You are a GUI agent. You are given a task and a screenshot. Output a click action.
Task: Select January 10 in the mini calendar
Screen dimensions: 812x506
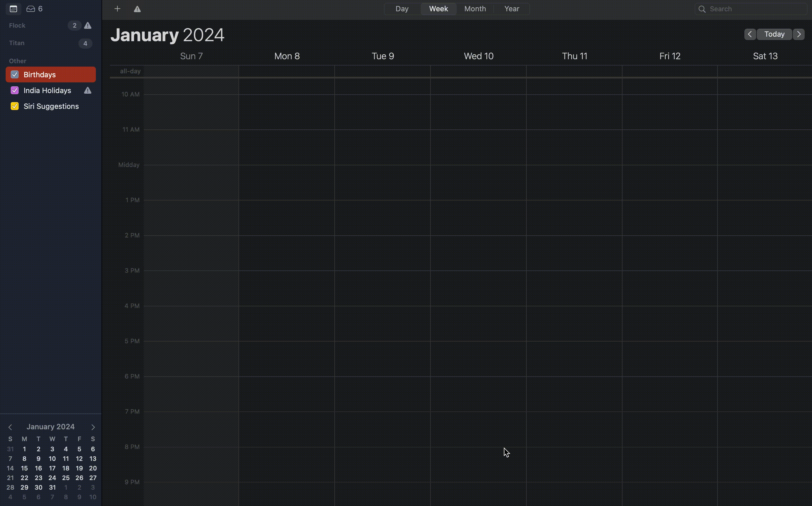[x=52, y=459]
